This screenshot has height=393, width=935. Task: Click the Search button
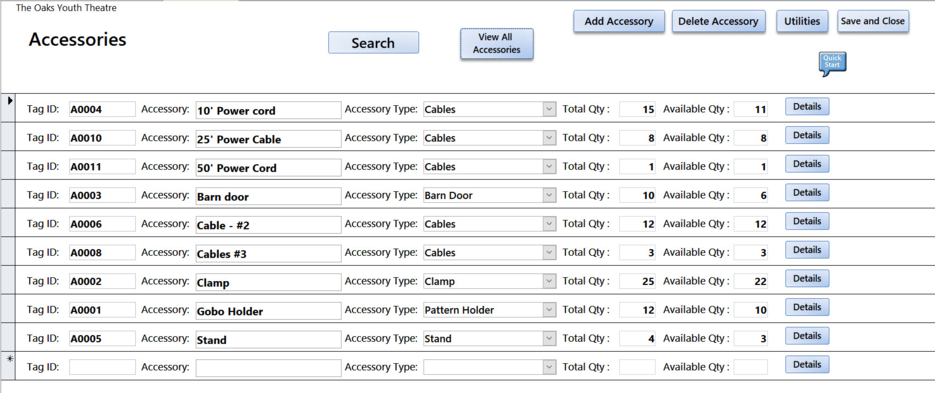point(373,43)
